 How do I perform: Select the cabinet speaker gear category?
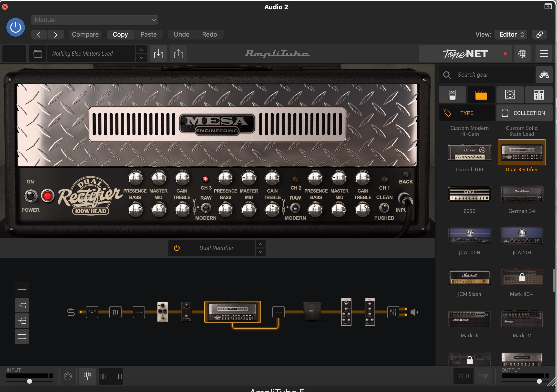[510, 95]
